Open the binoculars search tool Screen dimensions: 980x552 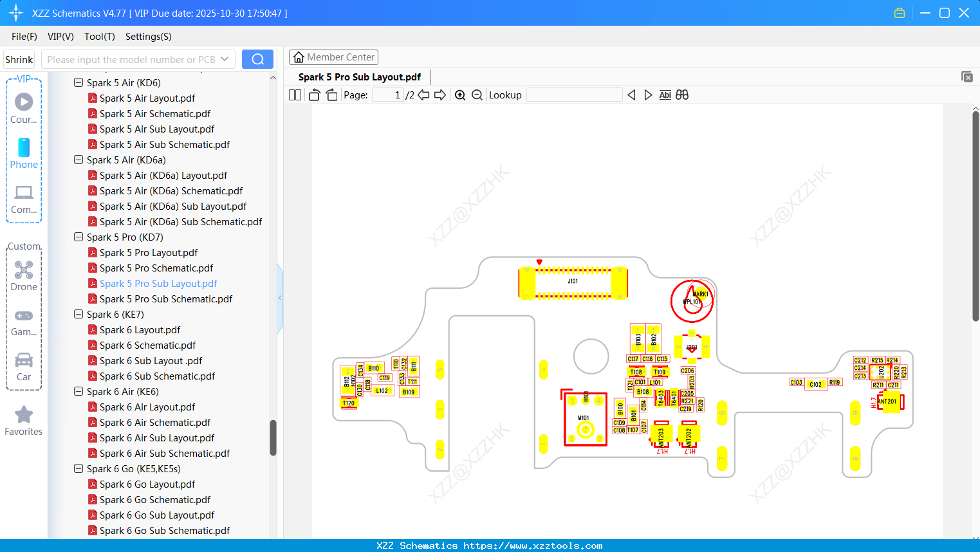682,95
